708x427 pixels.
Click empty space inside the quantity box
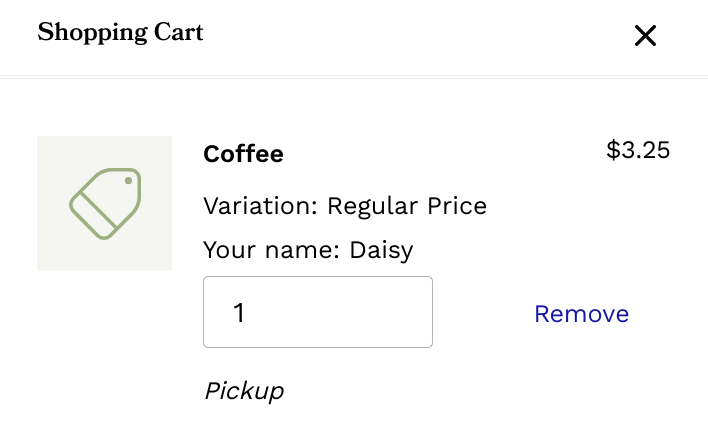pos(360,312)
